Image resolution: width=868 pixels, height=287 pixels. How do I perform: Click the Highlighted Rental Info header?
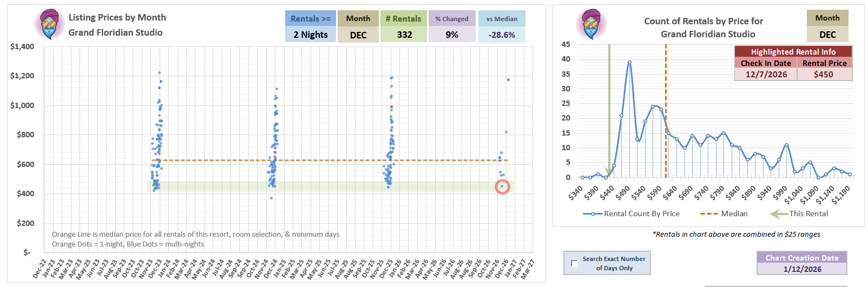[793, 52]
